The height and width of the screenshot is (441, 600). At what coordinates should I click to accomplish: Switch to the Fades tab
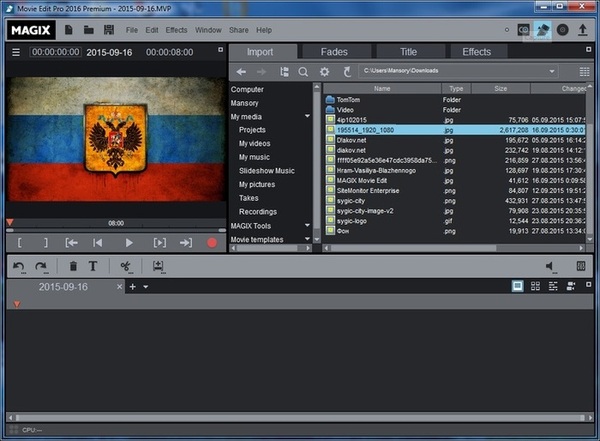pos(334,51)
